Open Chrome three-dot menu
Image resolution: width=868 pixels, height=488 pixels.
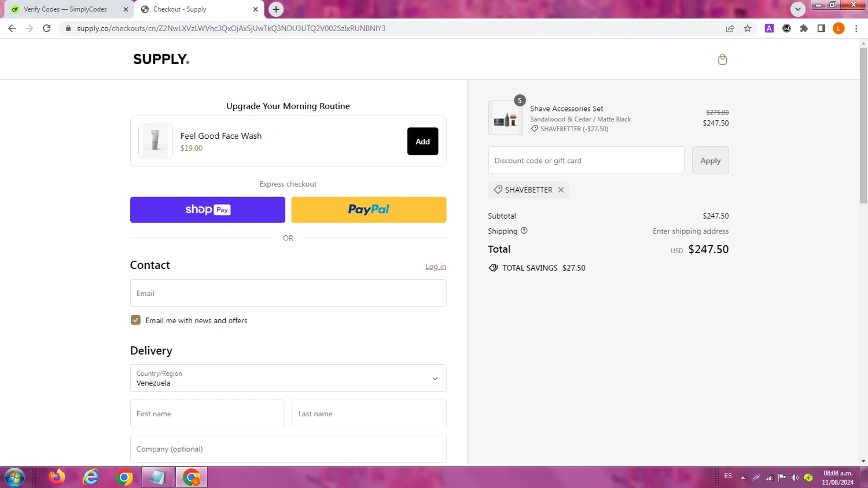(x=856, y=28)
